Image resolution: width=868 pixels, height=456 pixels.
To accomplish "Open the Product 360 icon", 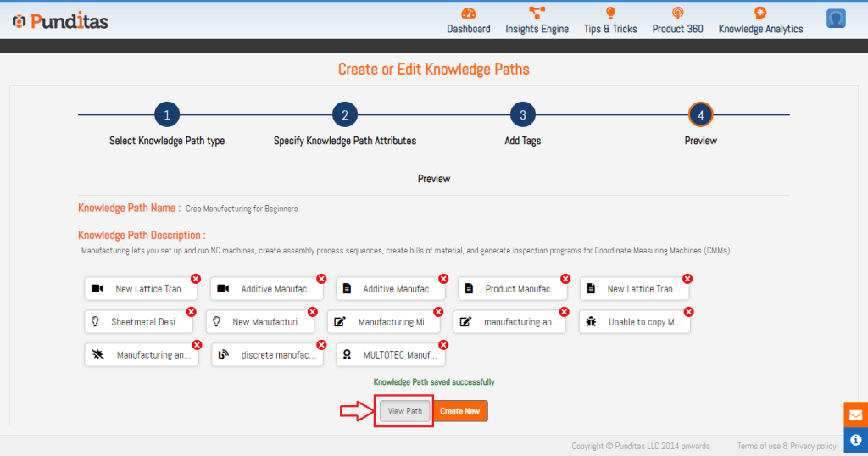I will point(677,14).
